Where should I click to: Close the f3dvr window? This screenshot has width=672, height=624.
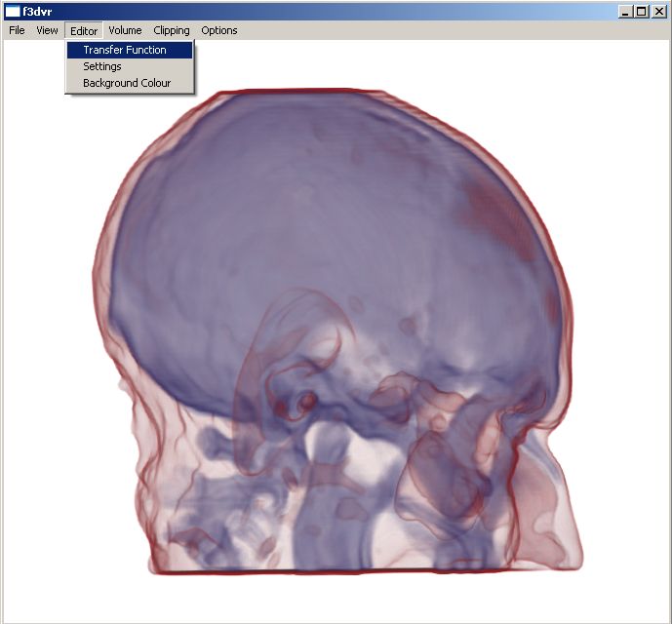[659, 12]
